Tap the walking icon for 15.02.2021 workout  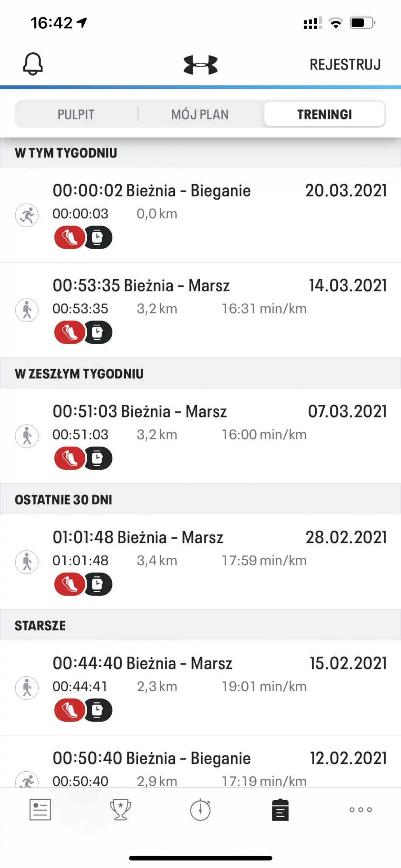(x=27, y=687)
